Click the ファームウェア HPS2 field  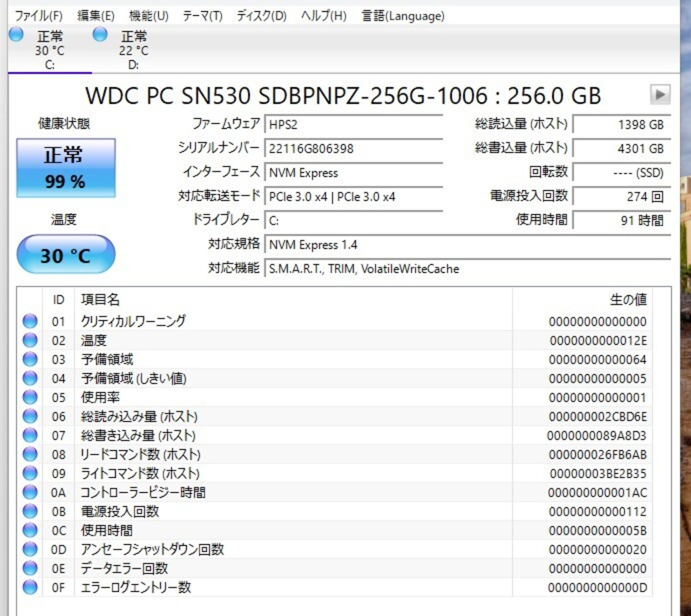point(354,125)
